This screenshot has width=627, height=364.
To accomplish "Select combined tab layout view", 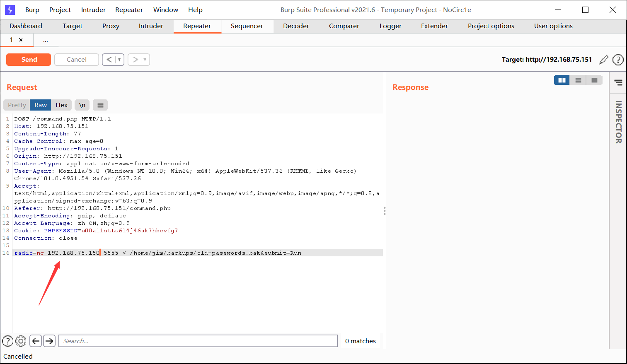I will 594,80.
